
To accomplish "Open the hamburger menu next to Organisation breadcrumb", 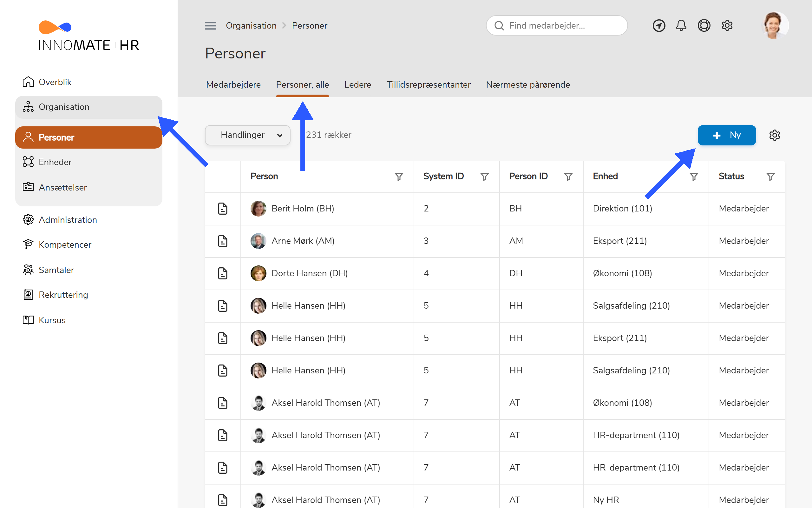I will 210,25.
